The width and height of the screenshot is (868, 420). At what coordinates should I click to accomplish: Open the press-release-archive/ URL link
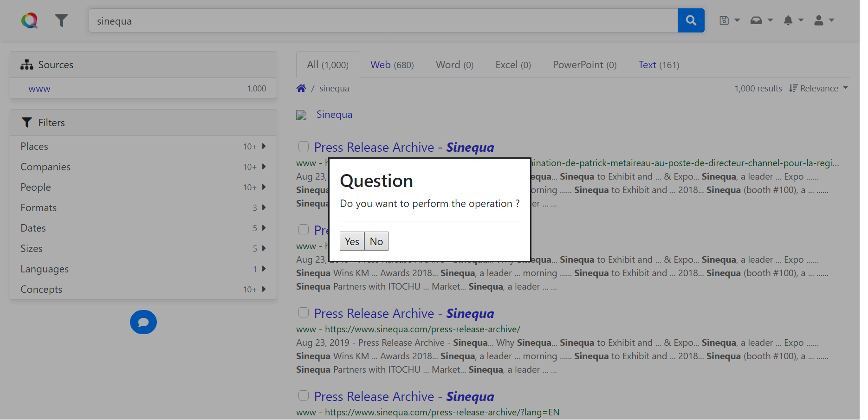click(422, 329)
